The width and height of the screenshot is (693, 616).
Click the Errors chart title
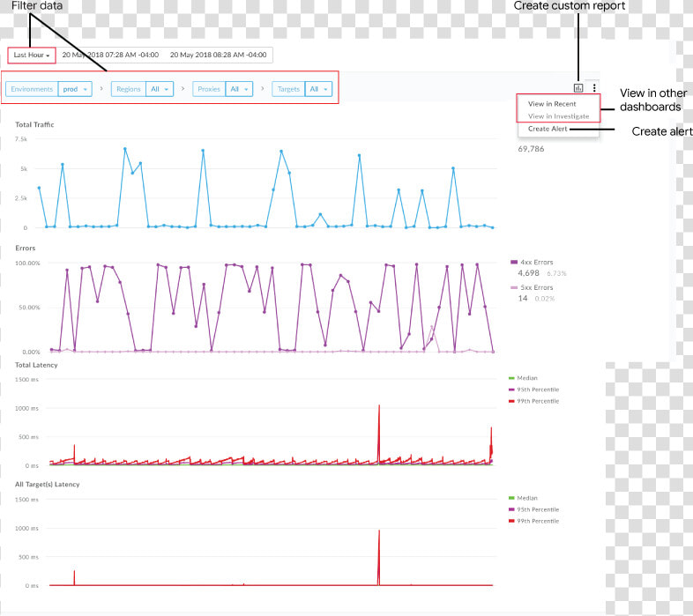pos(26,248)
